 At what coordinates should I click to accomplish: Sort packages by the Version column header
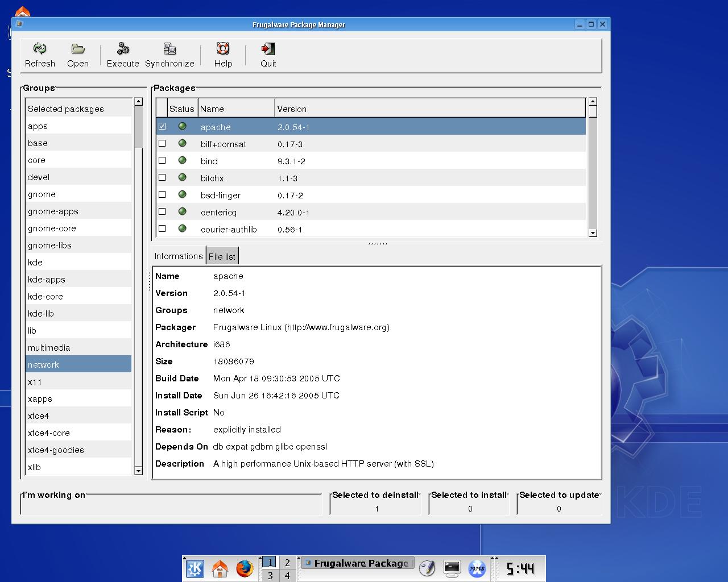click(430, 109)
